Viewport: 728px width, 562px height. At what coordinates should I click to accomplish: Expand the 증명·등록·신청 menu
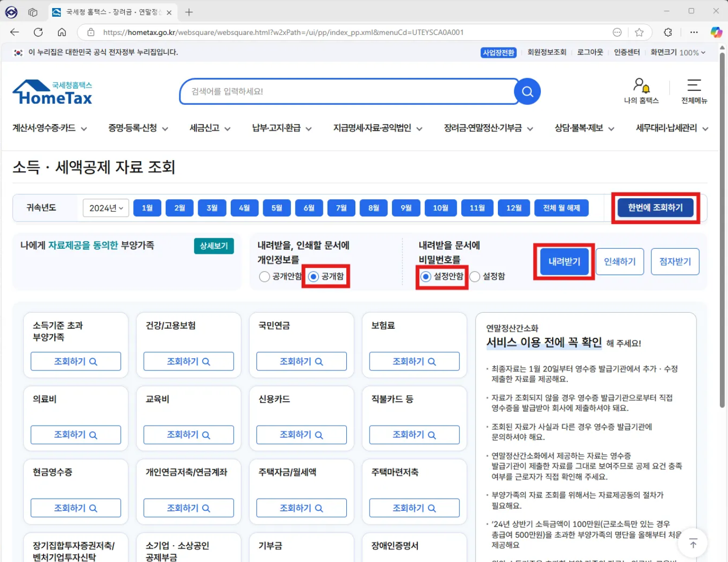138,128
